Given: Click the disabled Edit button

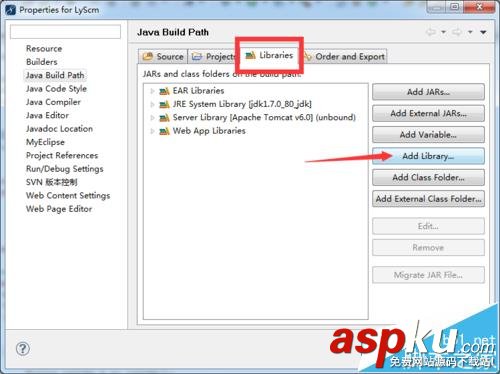Looking at the screenshot, I should (428, 226).
